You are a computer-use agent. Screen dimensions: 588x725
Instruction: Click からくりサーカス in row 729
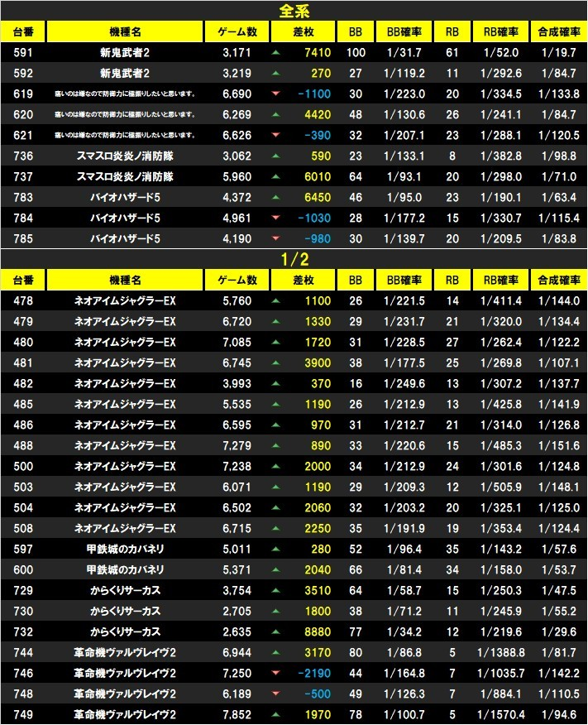pos(125,590)
